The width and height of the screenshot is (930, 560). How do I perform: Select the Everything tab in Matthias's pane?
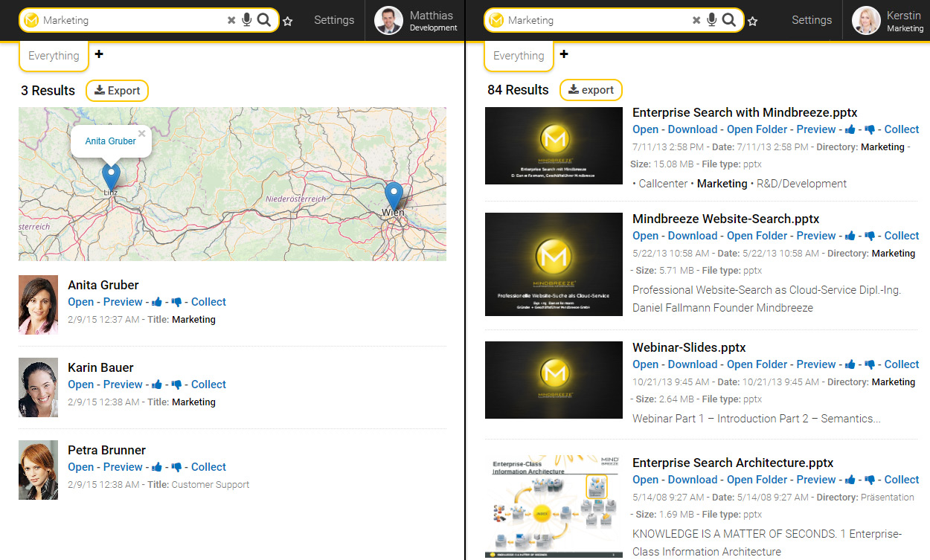pos(54,56)
